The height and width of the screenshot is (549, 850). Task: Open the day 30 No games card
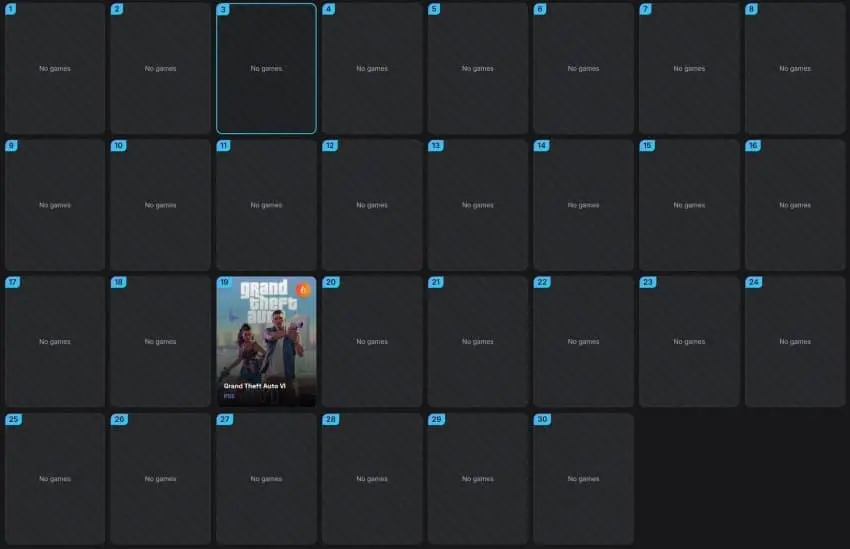(x=583, y=479)
